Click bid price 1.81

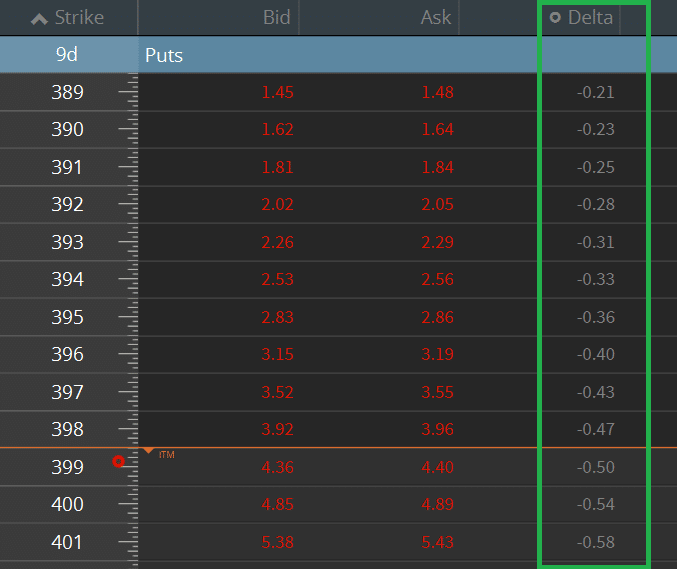[x=277, y=168]
